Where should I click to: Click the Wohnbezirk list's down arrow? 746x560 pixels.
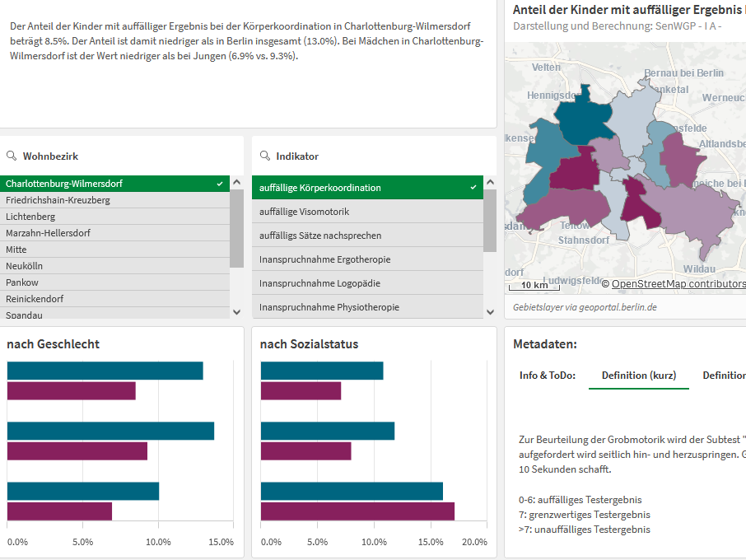237,312
